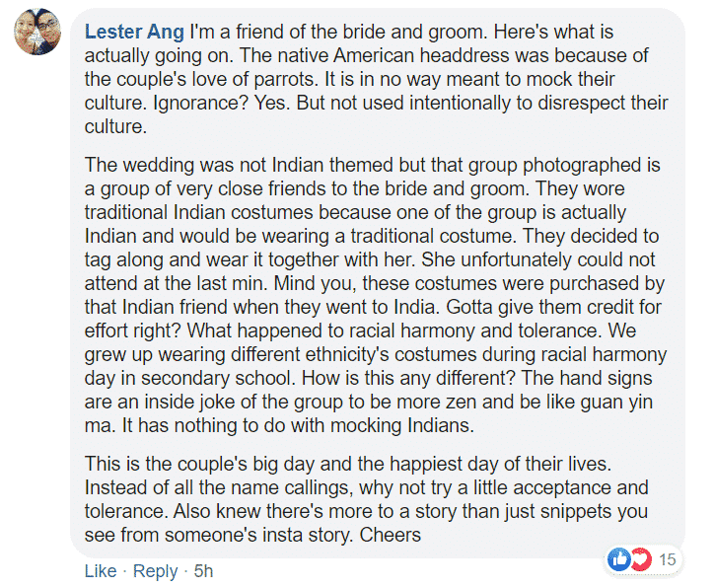Open the Lester Ang profile name link
This screenshot has width=714, height=588.
(x=134, y=32)
